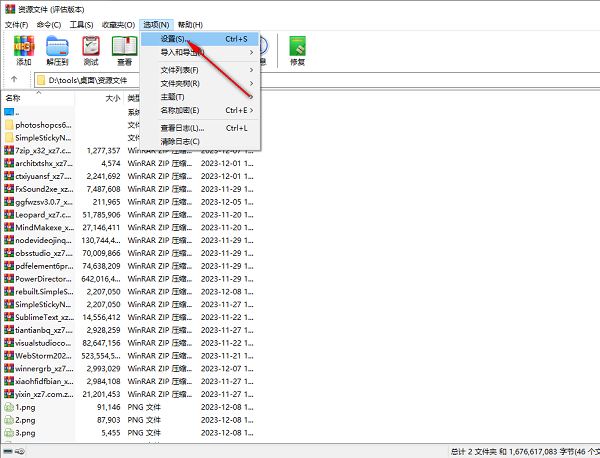The image size is (600, 458).
Task: Click the View (查看) book icon
Action: pos(124,46)
